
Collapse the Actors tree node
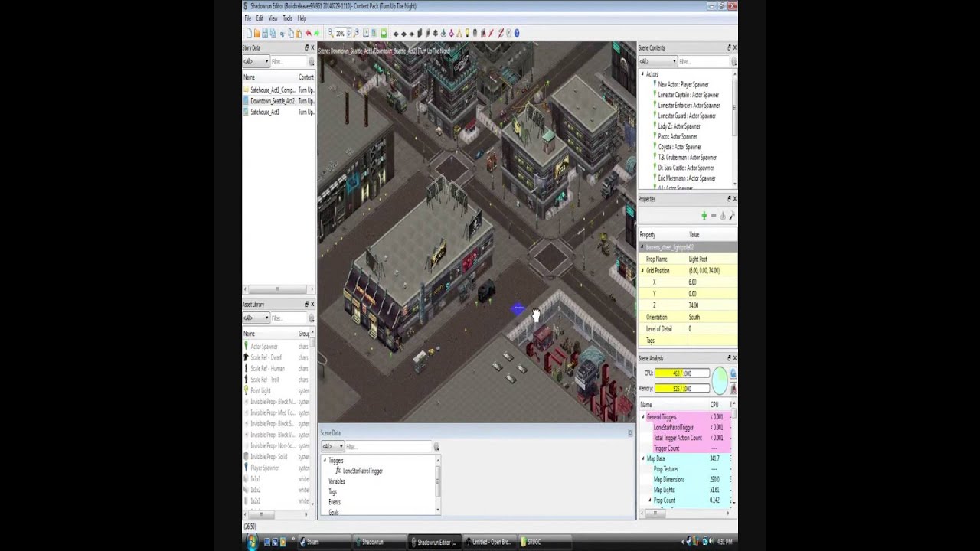point(642,74)
